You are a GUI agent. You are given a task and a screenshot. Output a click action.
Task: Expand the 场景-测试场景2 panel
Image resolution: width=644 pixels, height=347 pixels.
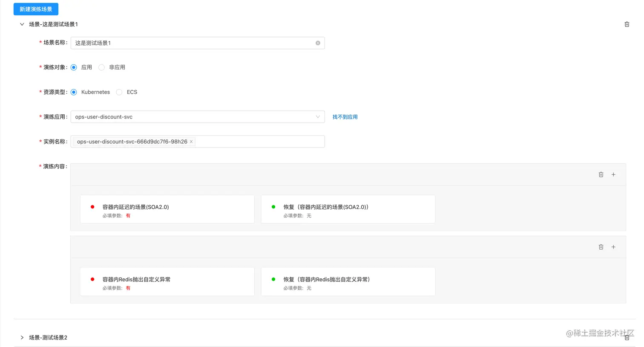(x=22, y=338)
